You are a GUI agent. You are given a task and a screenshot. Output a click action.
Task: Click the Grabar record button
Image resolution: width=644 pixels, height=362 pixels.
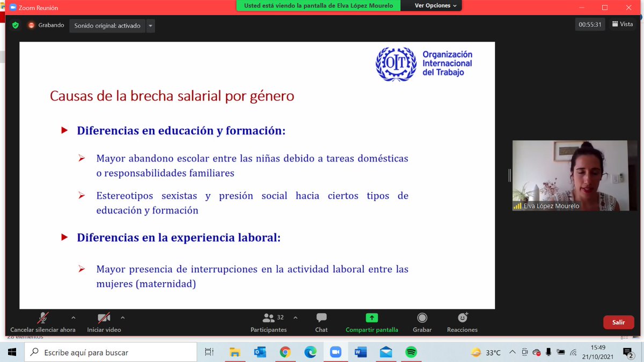click(x=422, y=323)
